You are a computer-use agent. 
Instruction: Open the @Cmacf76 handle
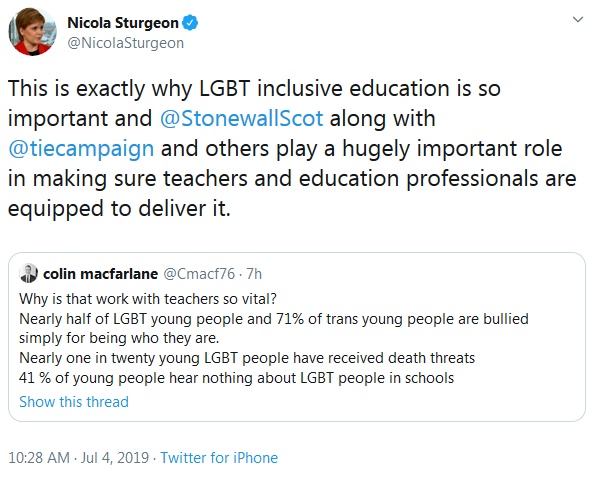pos(199,274)
